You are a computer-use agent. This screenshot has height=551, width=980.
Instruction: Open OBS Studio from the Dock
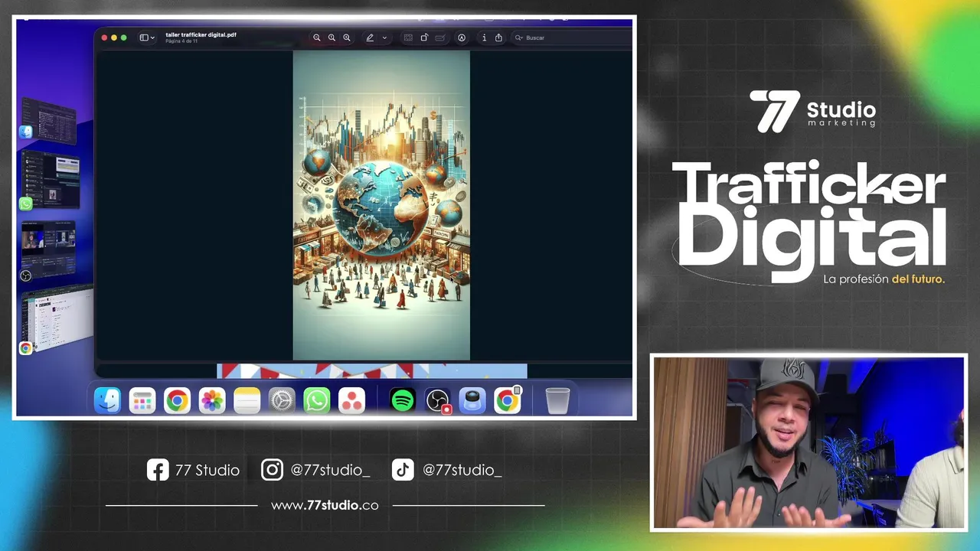[437, 400]
